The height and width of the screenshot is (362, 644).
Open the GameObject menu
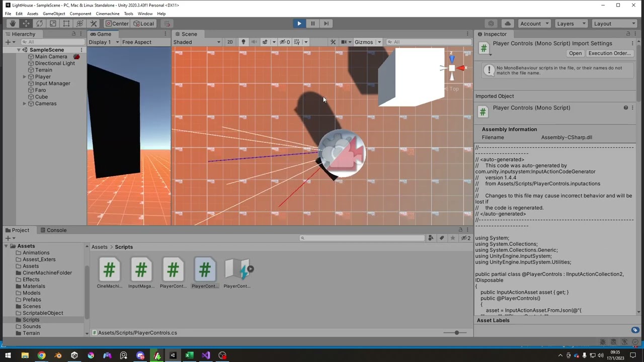[54, 14]
